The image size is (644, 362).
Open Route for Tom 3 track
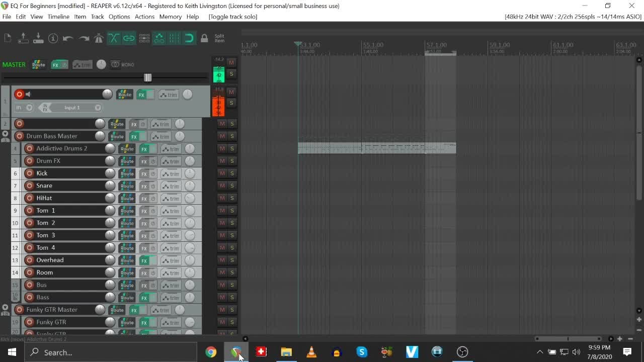pos(127,235)
